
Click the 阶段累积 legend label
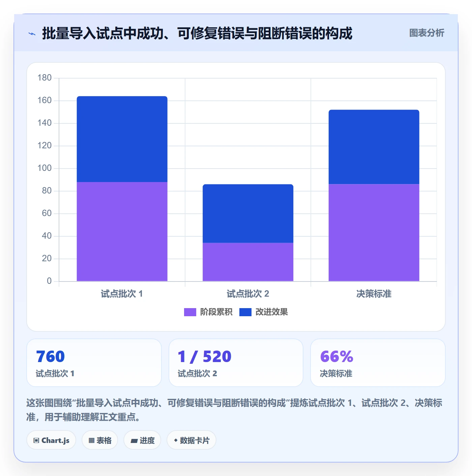click(x=216, y=312)
